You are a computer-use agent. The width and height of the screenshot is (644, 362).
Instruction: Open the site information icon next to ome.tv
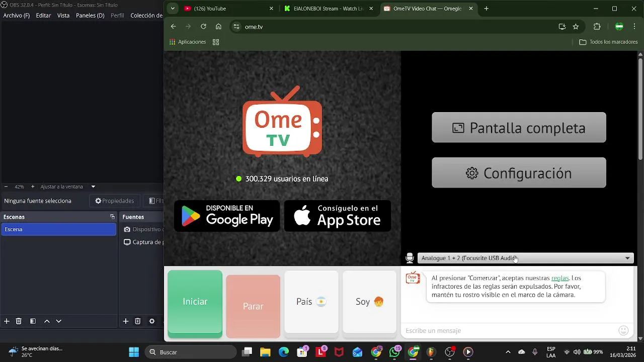[x=236, y=27]
